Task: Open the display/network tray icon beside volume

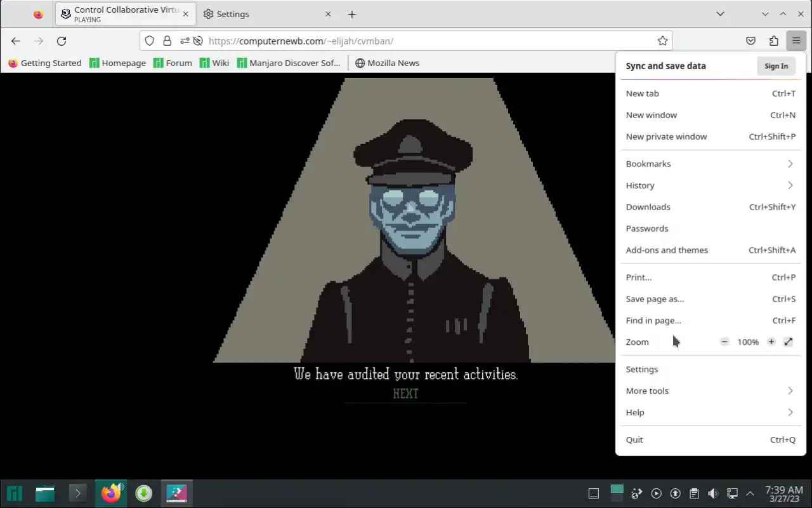Action: (732, 493)
